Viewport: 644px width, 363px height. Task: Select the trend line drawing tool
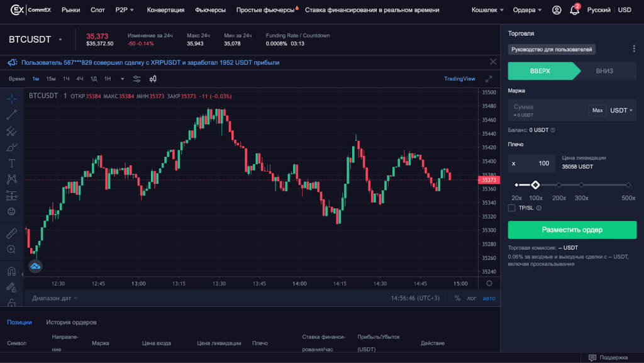pyautogui.click(x=11, y=115)
